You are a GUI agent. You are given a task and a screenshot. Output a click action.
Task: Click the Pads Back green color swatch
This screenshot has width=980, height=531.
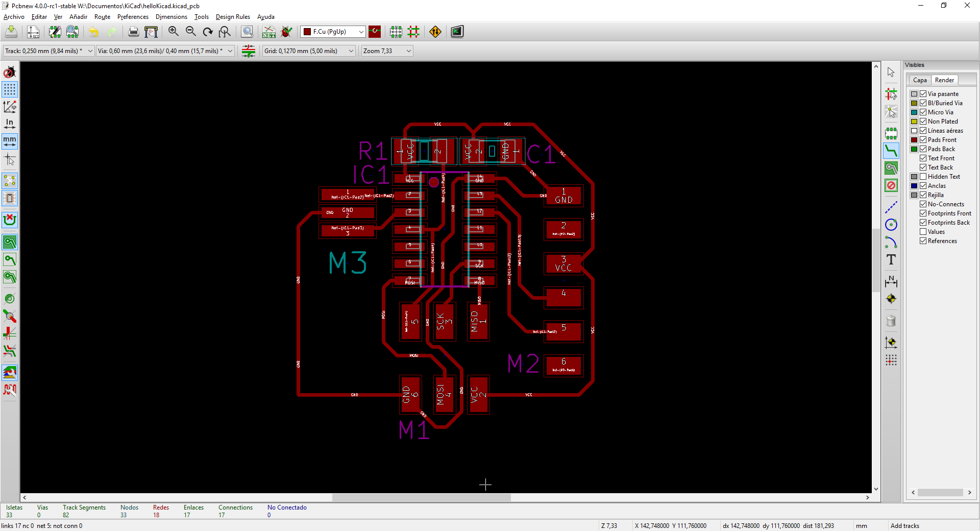point(914,149)
